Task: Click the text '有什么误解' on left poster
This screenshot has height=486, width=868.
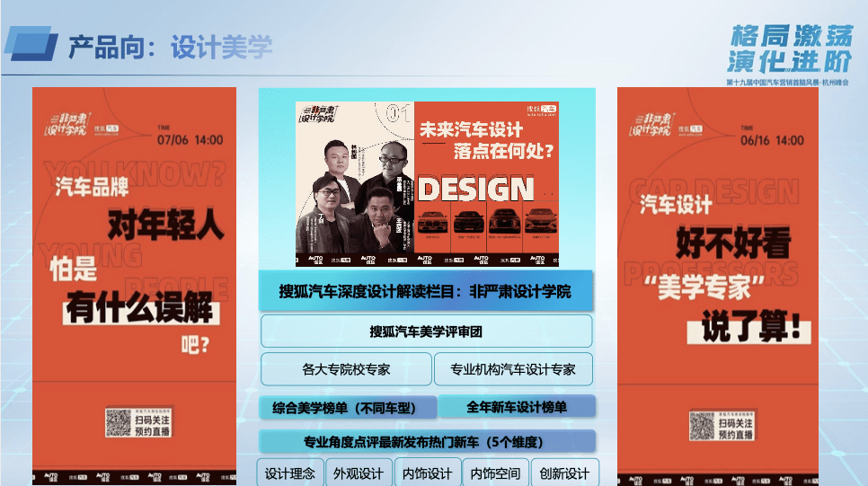Action: [140, 308]
